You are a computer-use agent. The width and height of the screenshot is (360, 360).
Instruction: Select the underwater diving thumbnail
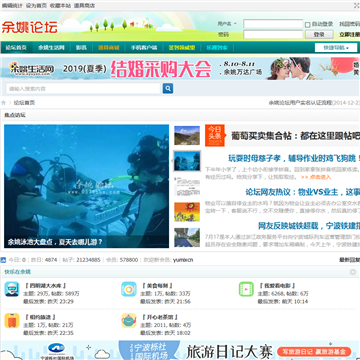point(187,161)
